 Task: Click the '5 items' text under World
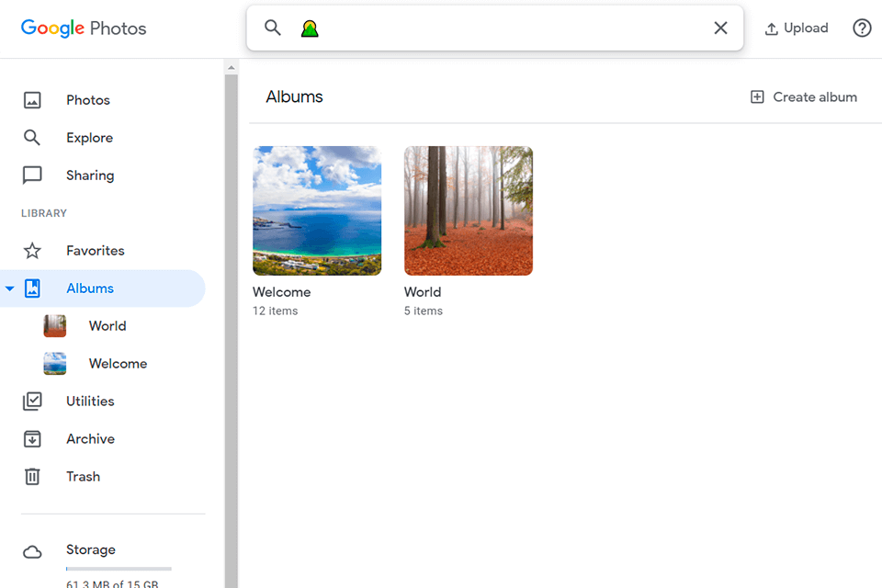[424, 311]
